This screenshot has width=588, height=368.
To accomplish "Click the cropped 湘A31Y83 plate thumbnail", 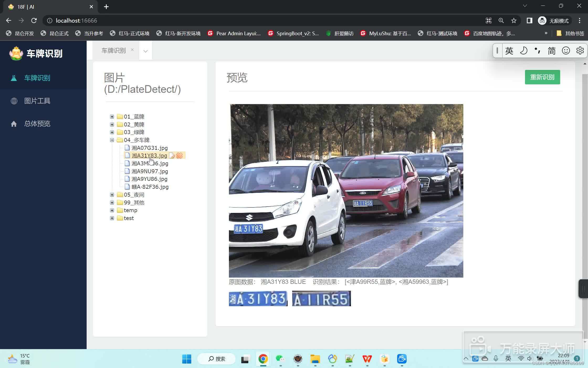I will point(258,299).
